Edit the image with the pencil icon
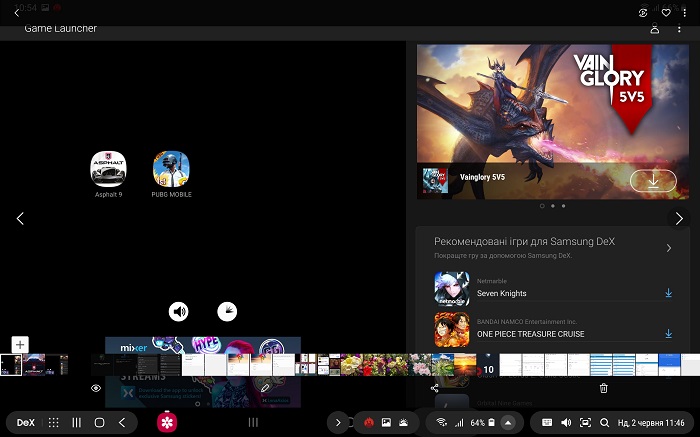This screenshot has height=437, width=700. (x=265, y=388)
